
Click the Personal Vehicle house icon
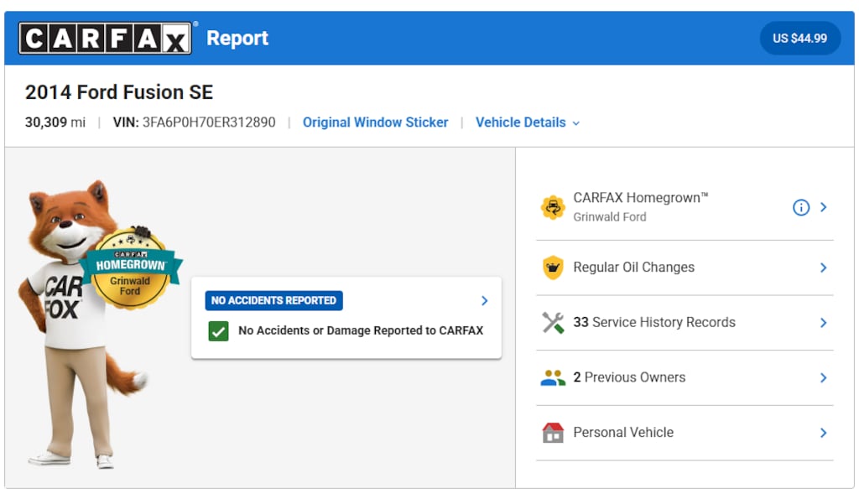553,433
